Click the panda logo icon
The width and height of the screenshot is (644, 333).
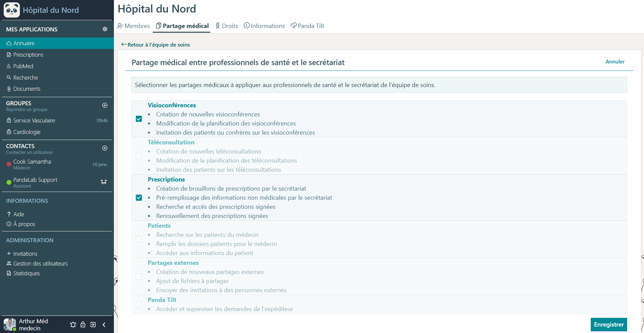11,10
